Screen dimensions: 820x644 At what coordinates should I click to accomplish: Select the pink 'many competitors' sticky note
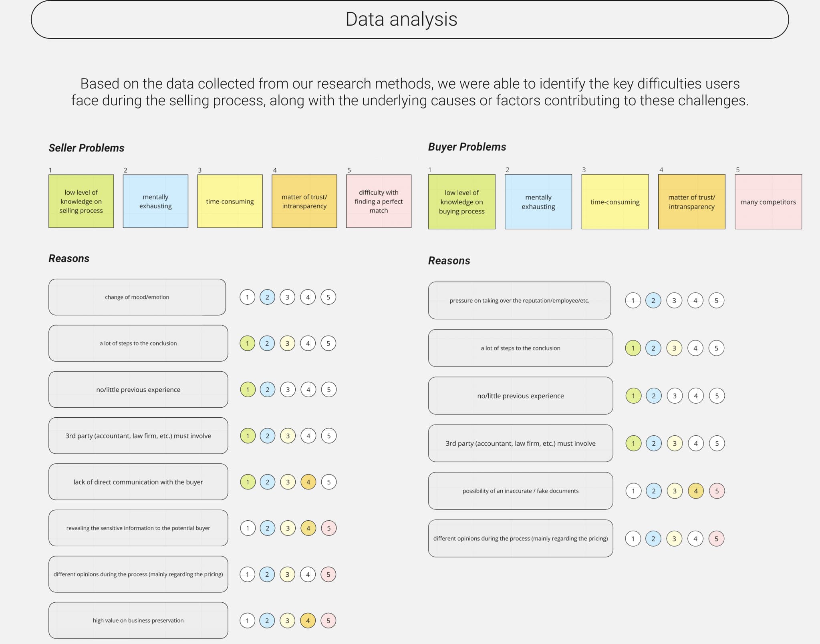tap(768, 202)
